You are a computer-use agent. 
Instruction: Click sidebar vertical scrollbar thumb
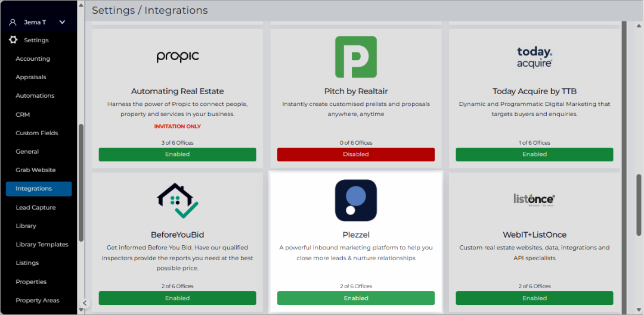tap(81, 183)
